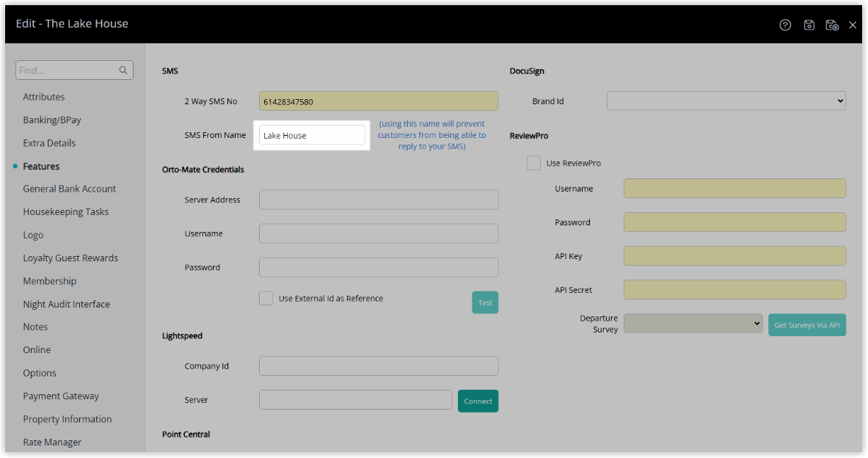This screenshot has width=868, height=458.
Task: Click the Orto-Mate Test button
Action: pyautogui.click(x=485, y=302)
